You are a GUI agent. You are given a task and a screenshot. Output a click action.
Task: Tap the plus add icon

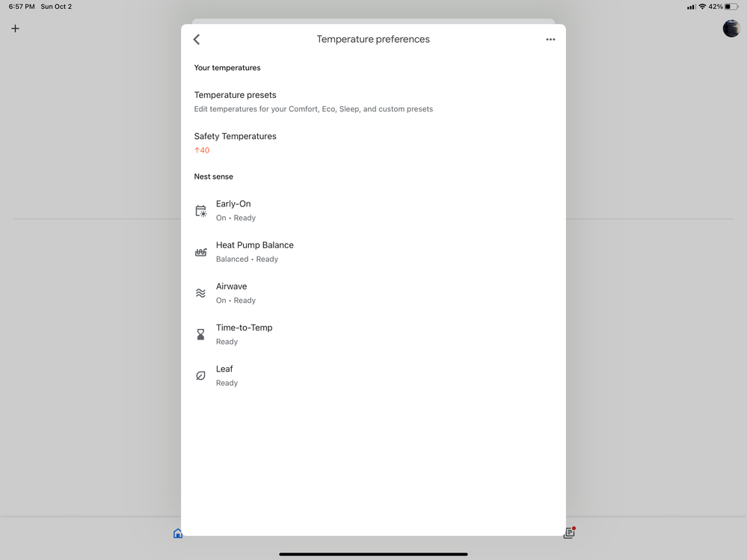[x=15, y=28]
